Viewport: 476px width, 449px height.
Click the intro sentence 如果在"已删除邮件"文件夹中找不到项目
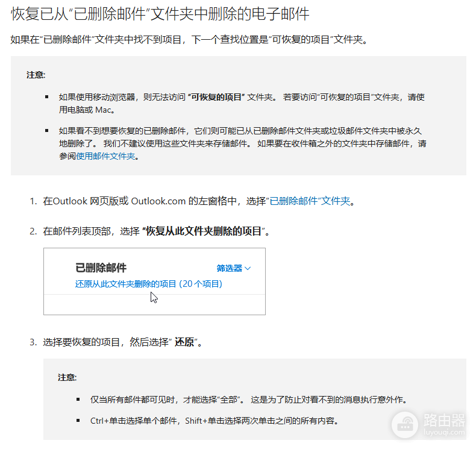click(x=189, y=39)
